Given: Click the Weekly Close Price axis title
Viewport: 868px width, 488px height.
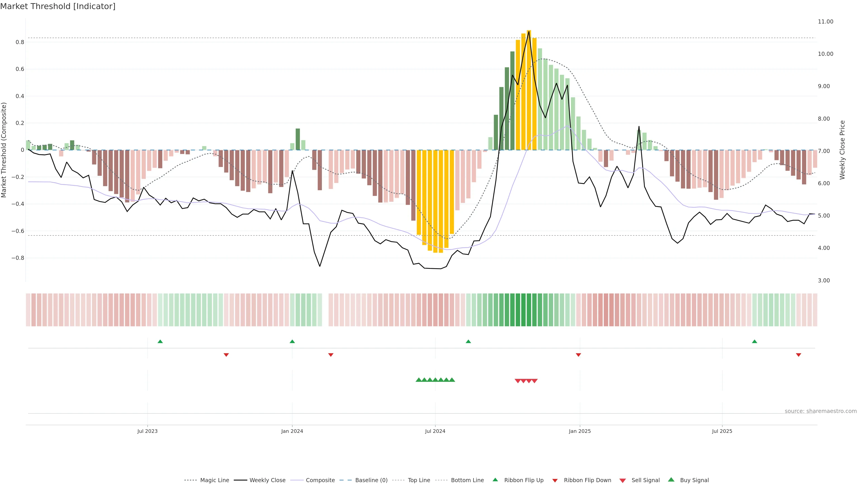Looking at the screenshot, I should click(842, 150).
